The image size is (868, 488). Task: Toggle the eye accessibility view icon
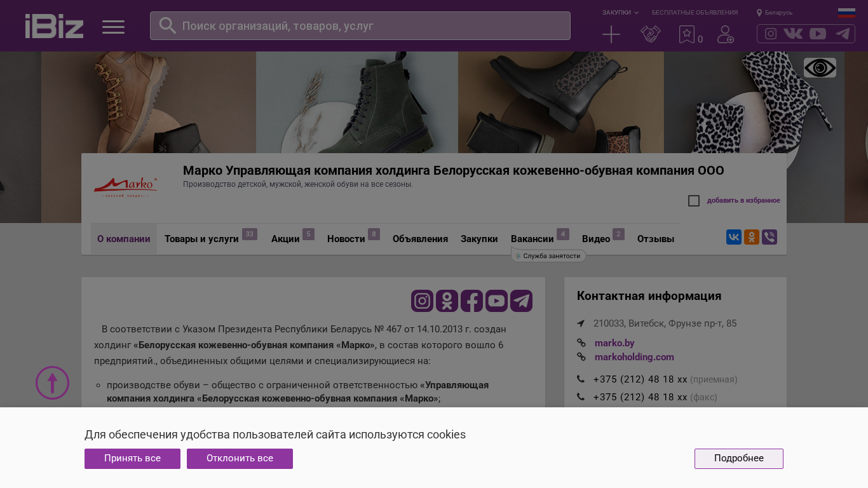[820, 67]
